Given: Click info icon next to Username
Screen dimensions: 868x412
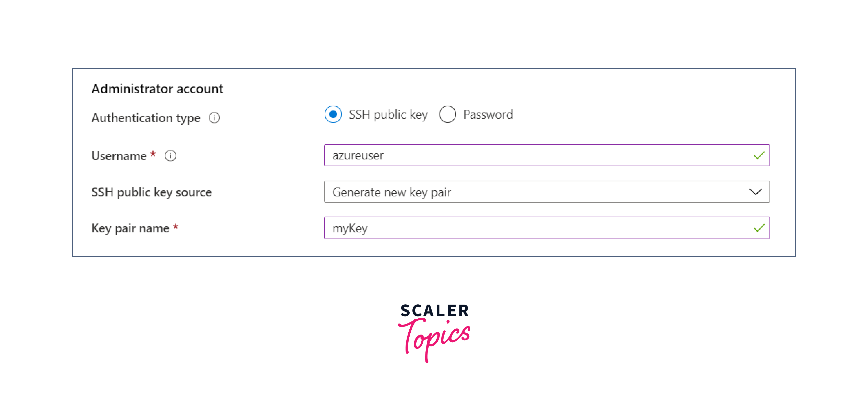Looking at the screenshot, I should click(170, 156).
